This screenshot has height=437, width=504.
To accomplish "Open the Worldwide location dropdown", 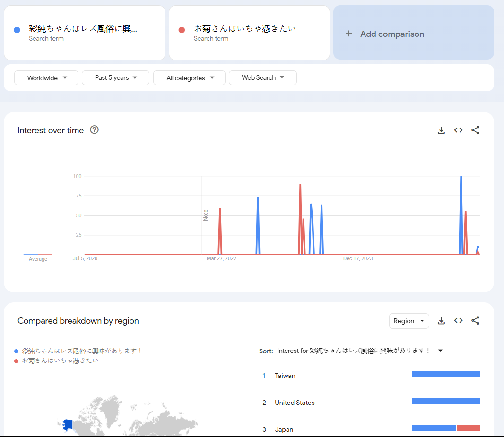I will tap(46, 77).
